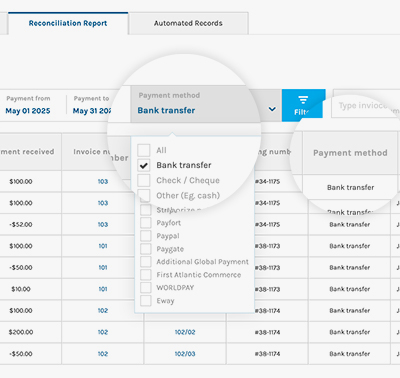
Task: Select Additional Global Payment checkbox
Action: tap(146, 262)
